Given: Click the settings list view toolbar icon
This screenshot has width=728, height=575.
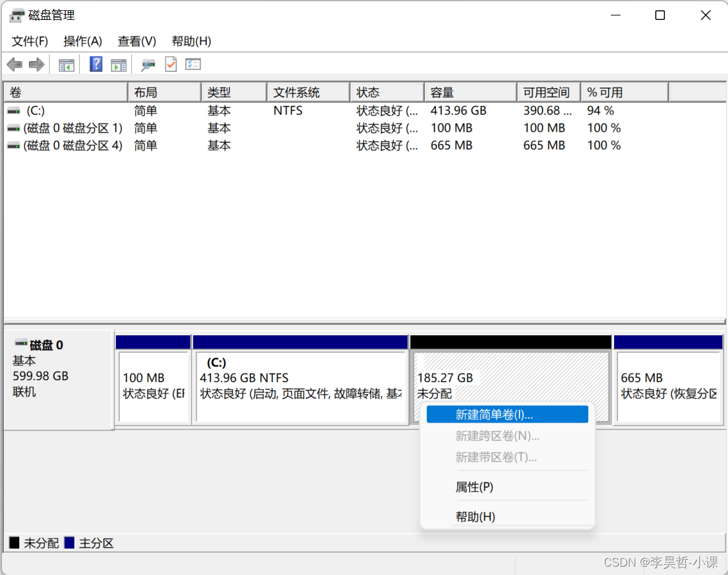Looking at the screenshot, I should (193, 64).
